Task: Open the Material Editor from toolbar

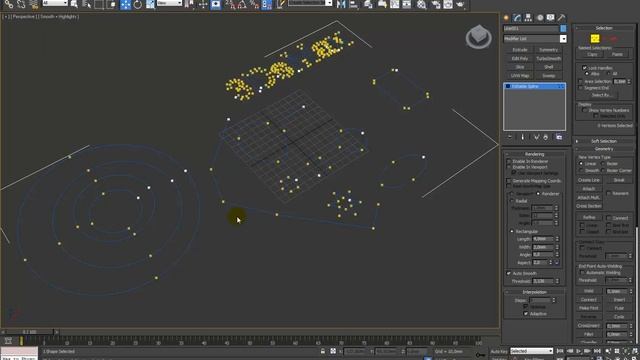Action: tap(421, 4)
